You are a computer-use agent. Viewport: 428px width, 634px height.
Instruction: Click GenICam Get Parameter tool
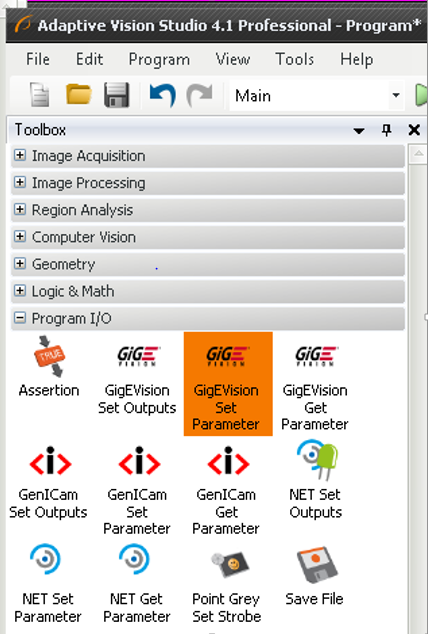tap(226, 490)
